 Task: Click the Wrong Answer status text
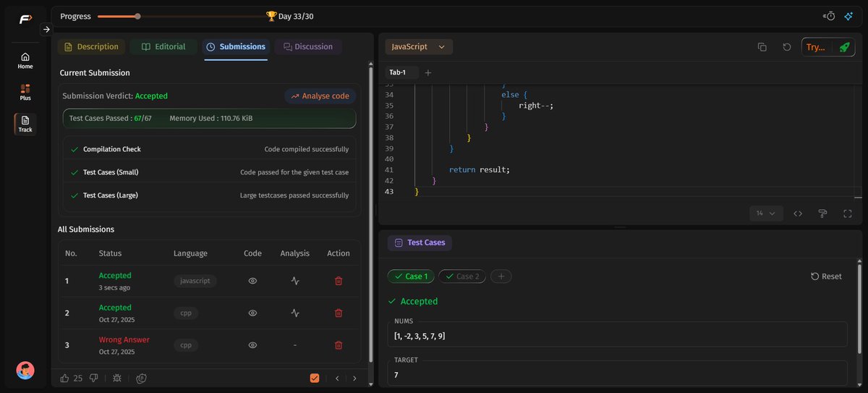coord(124,339)
